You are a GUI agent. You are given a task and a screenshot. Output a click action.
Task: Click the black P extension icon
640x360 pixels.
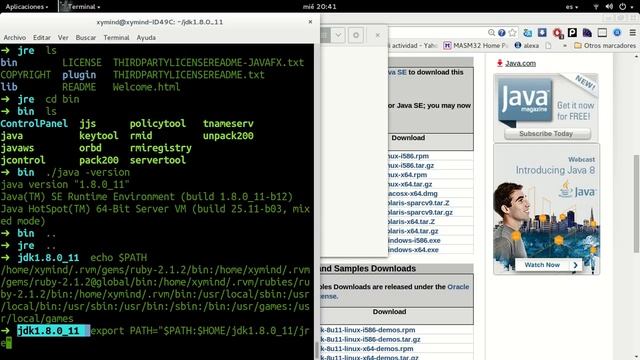pos(572,33)
